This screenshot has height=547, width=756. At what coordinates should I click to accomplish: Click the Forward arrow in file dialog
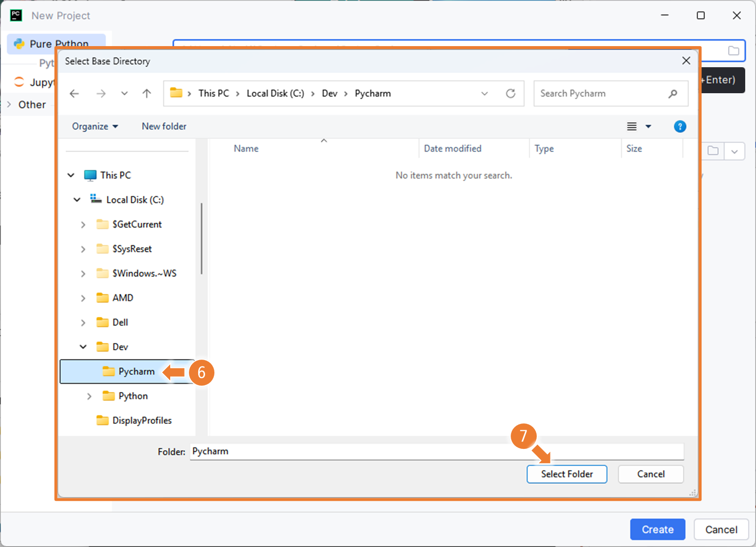click(x=101, y=93)
